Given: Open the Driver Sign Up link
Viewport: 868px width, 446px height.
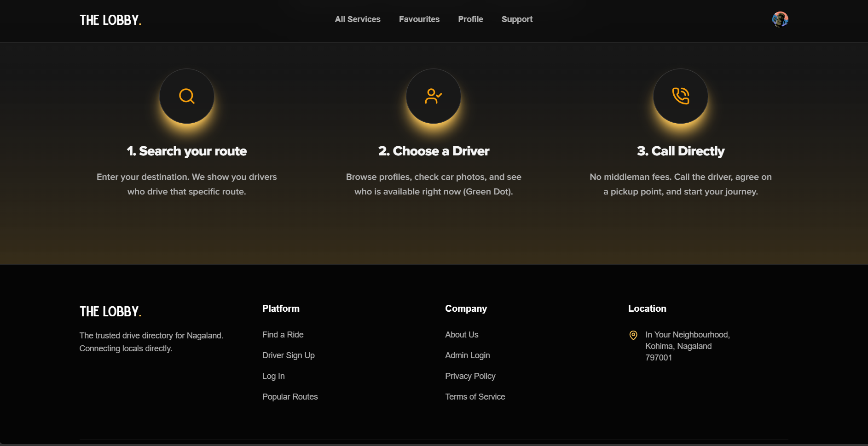Looking at the screenshot, I should [289, 355].
